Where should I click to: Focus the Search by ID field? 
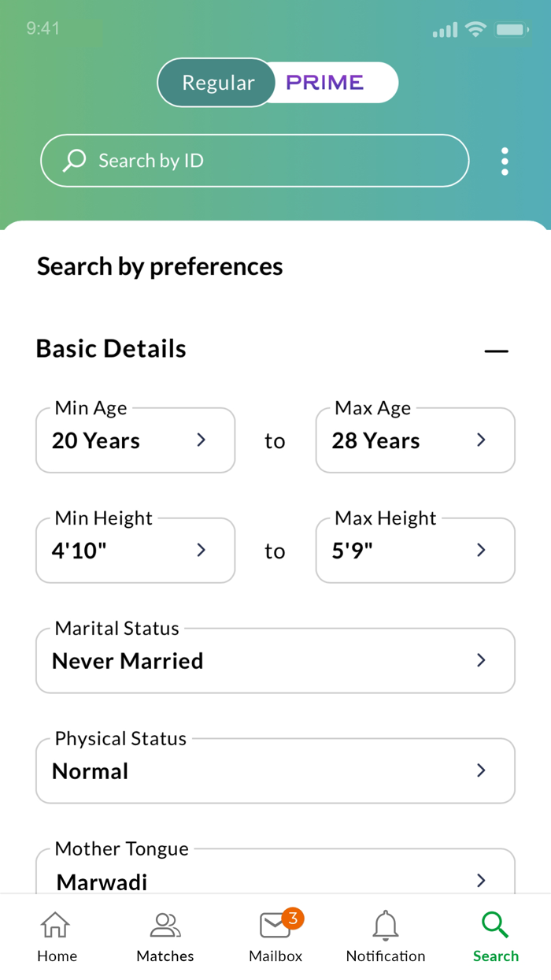pyautogui.click(x=268, y=161)
